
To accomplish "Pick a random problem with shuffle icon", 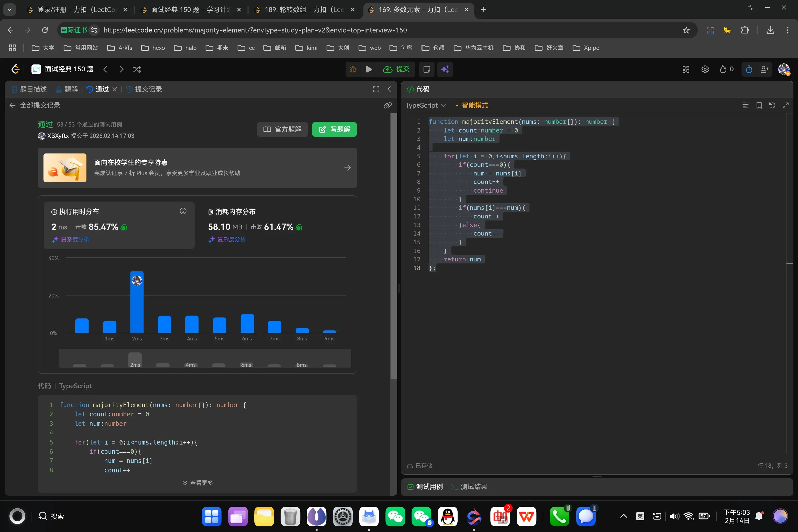I will [137, 69].
